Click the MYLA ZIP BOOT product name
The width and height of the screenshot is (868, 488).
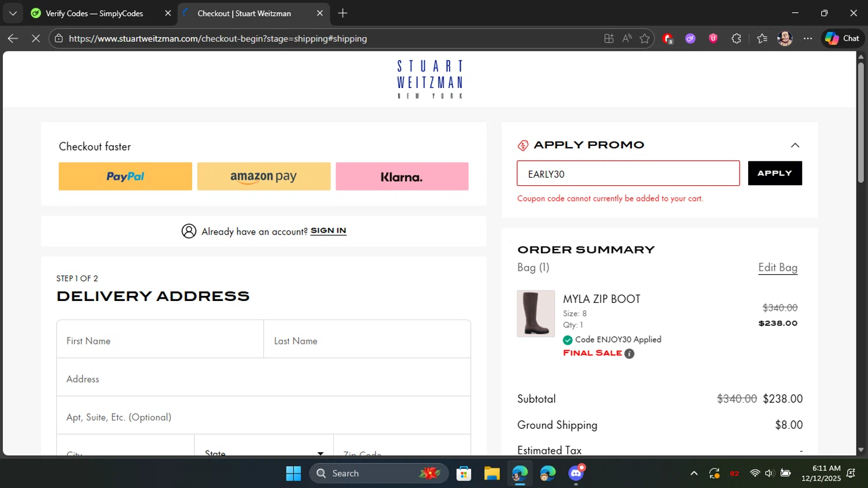[x=602, y=299]
